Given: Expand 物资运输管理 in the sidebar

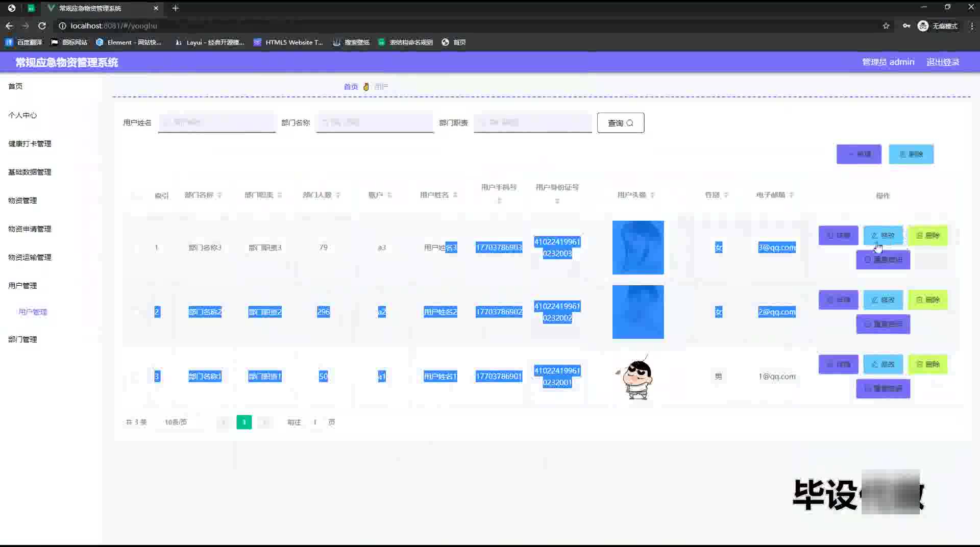Looking at the screenshot, I should tap(30, 257).
